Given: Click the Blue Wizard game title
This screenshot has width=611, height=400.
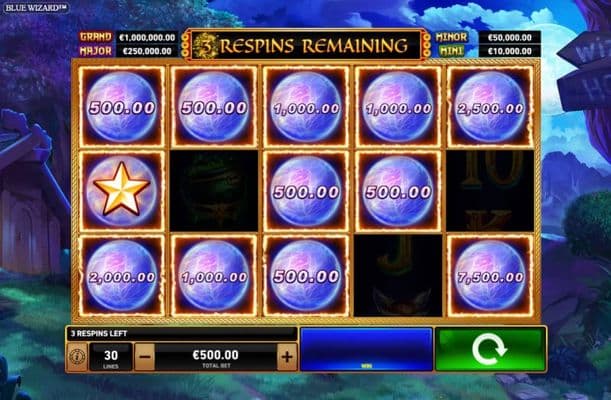Looking at the screenshot, I should coord(36,7).
